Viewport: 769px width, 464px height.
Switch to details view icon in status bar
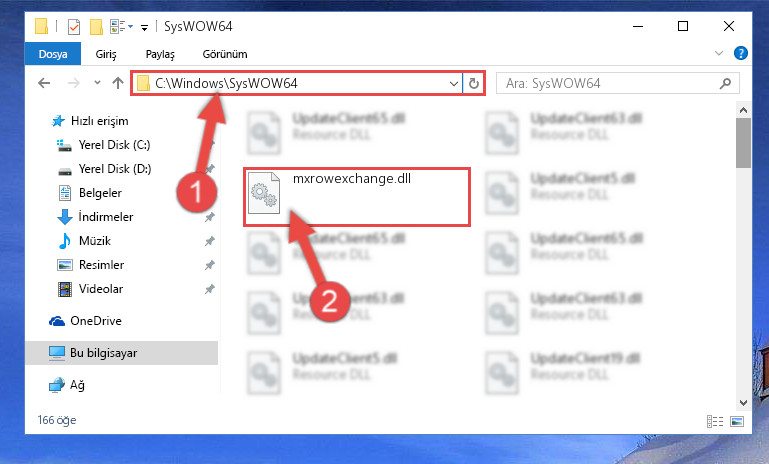715,421
